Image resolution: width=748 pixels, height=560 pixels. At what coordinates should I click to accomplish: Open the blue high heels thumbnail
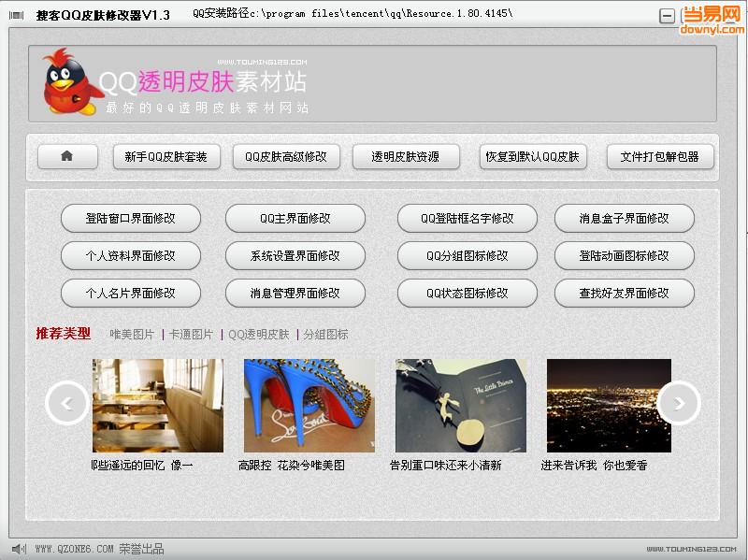point(309,406)
